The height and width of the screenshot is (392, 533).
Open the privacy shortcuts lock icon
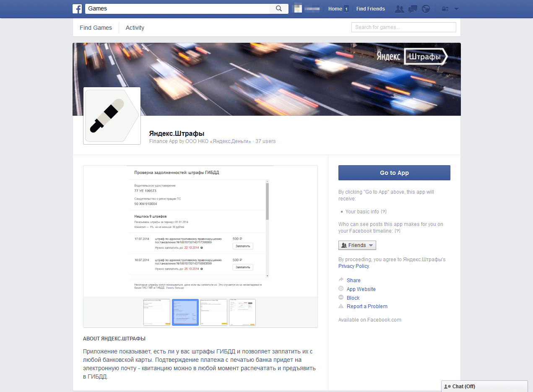pyautogui.click(x=445, y=9)
